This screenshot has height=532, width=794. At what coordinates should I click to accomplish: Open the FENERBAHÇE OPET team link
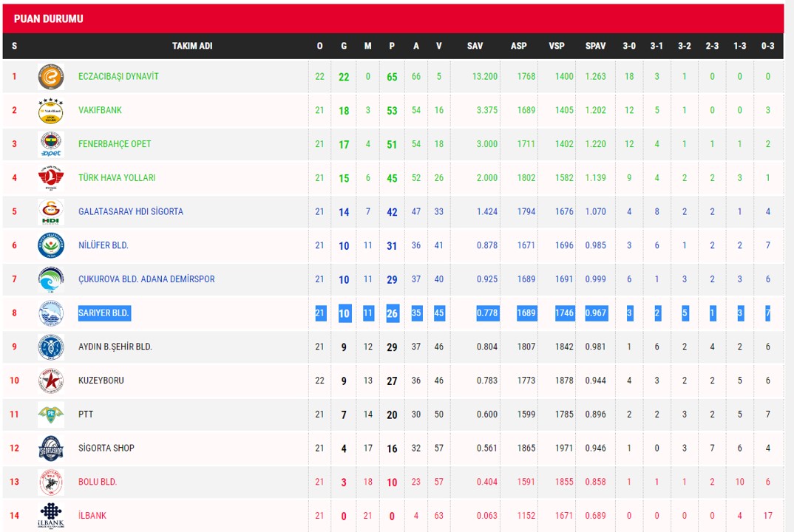[x=115, y=144]
